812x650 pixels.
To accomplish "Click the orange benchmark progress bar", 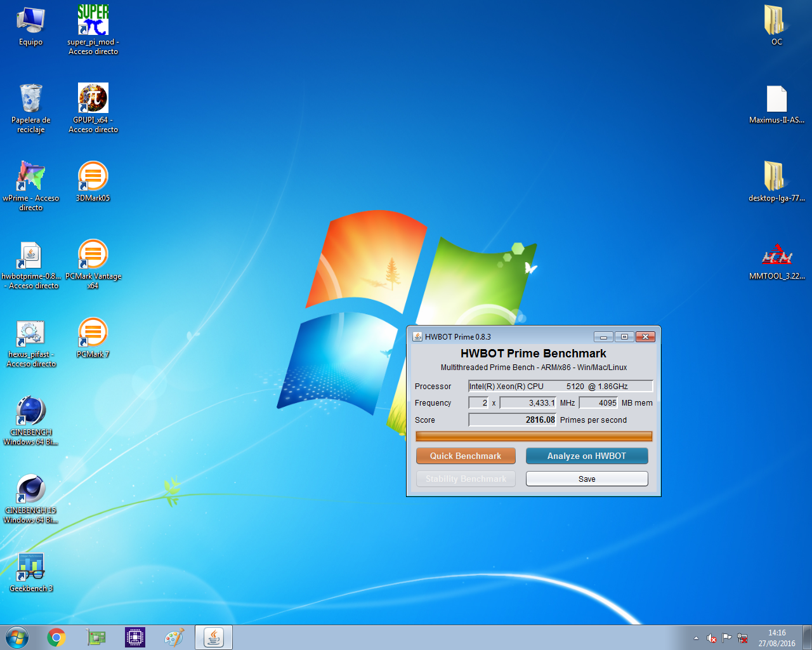I will coord(534,436).
